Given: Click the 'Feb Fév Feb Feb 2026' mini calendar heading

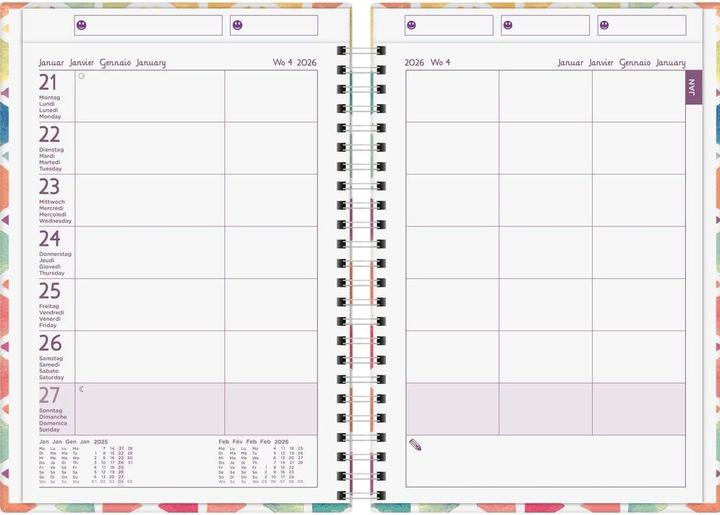Looking at the screenshot, I should (253, 442).
